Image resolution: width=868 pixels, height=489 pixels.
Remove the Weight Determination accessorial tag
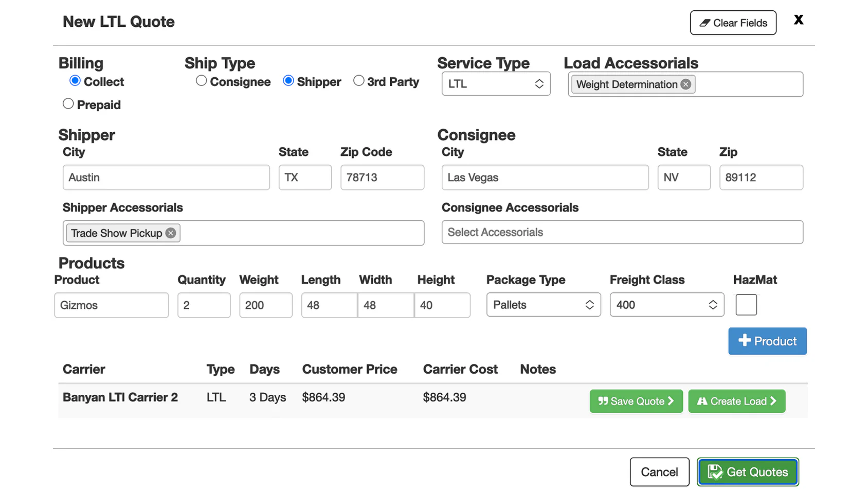pyautogui.click(x=685, y=84)
